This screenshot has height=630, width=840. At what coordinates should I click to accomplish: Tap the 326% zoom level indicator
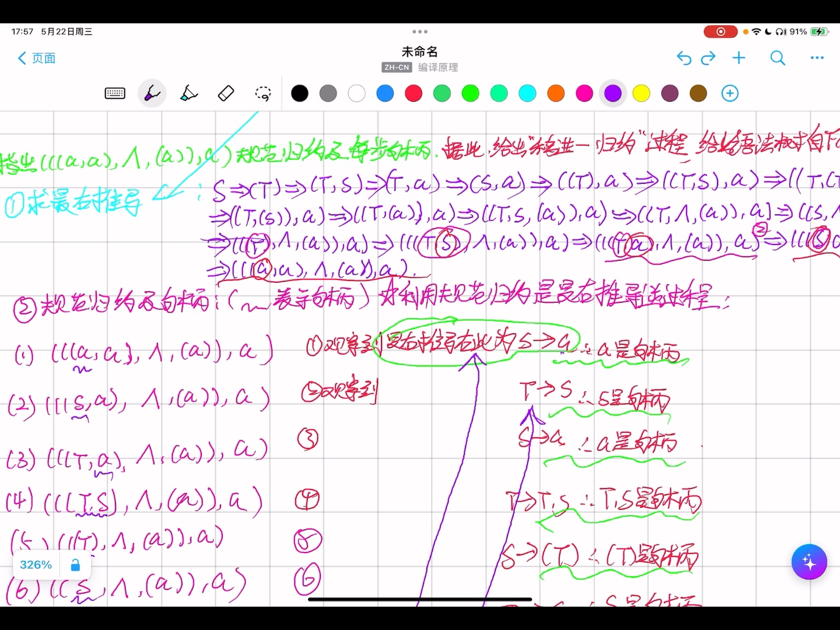coord(36,565)
